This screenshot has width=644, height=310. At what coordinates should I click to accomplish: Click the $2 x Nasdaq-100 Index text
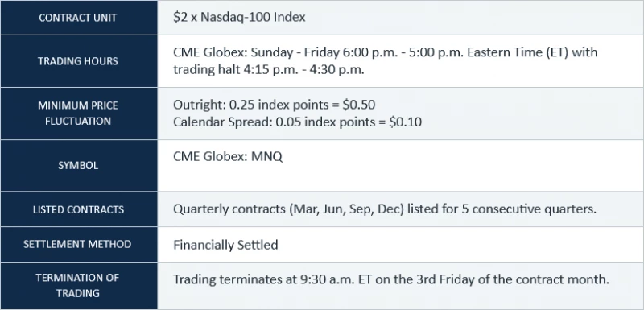(x=239, y=17)
